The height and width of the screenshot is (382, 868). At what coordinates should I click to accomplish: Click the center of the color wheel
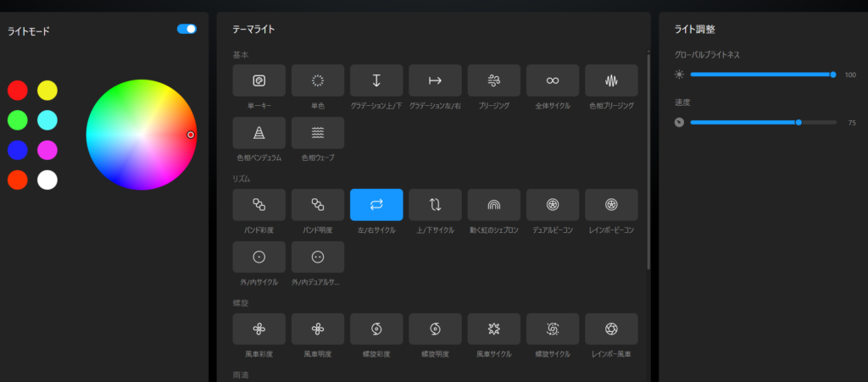click(141, 135)
